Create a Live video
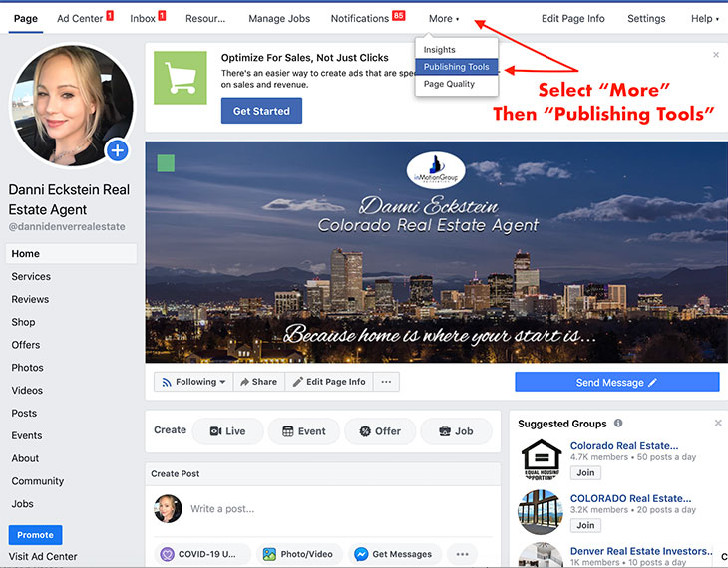 click(228, 431)
